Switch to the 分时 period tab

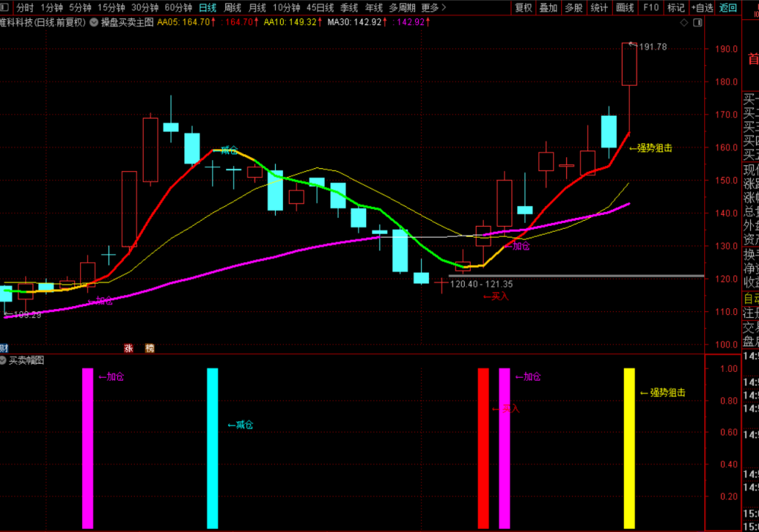[x=24, y=7]
